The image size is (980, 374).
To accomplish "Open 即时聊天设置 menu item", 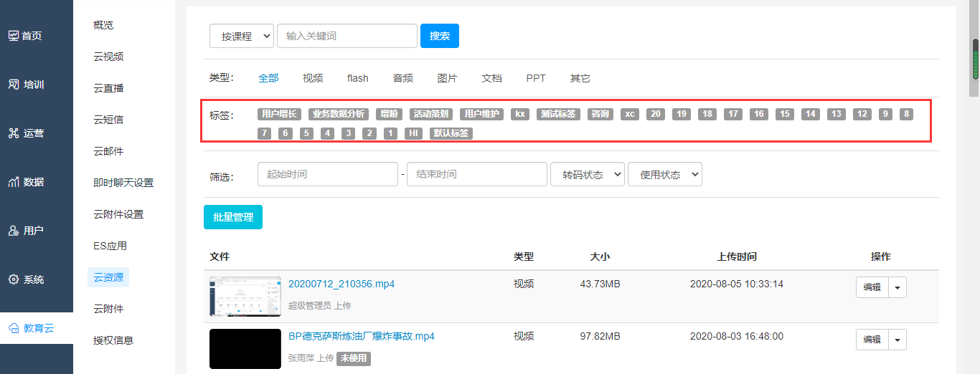I will pos(123,183).
